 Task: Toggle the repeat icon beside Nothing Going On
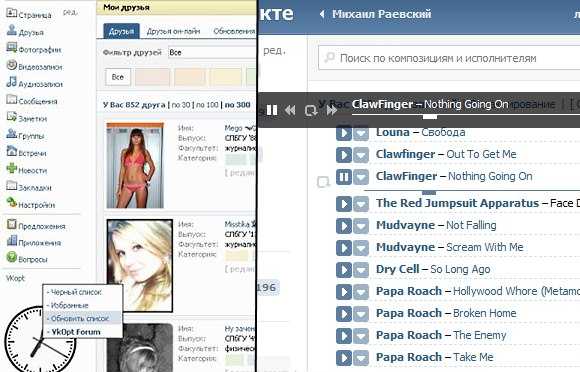point(323,182)
